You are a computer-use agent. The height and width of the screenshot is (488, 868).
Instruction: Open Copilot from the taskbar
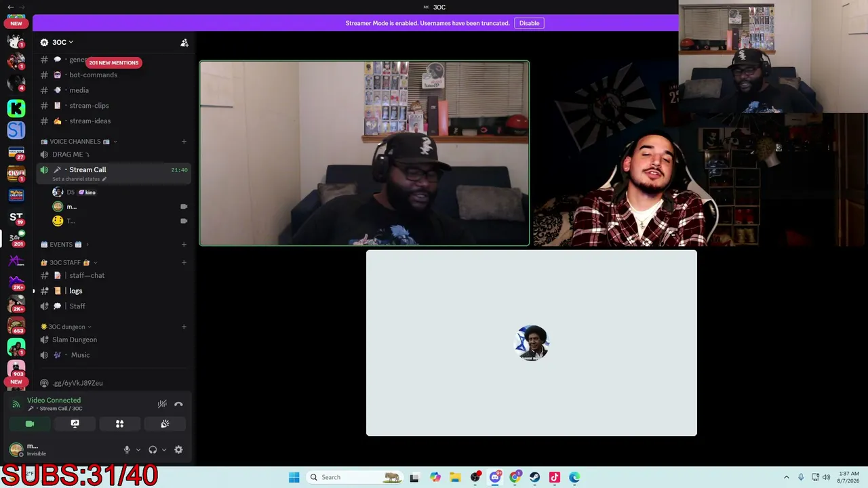[x=435, y=477]
